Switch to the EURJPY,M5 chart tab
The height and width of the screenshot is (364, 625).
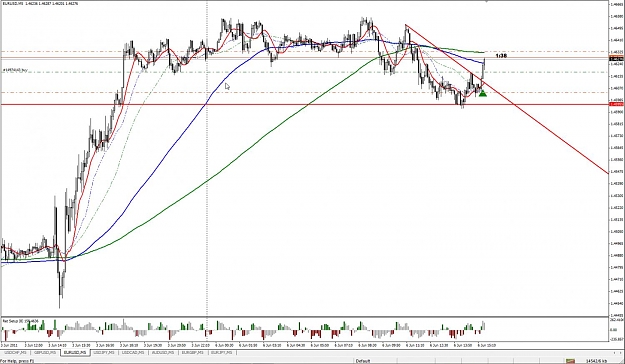[222, 353]
